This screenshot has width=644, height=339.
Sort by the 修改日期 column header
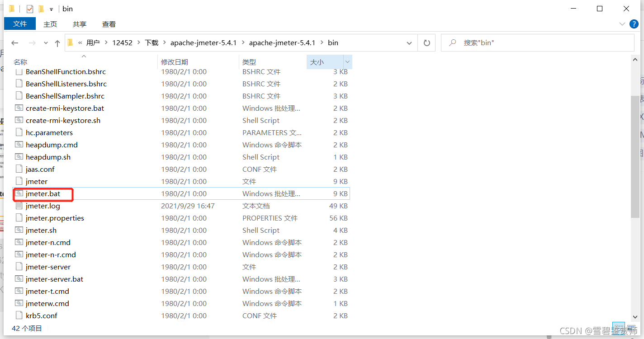tap(175, 62)
